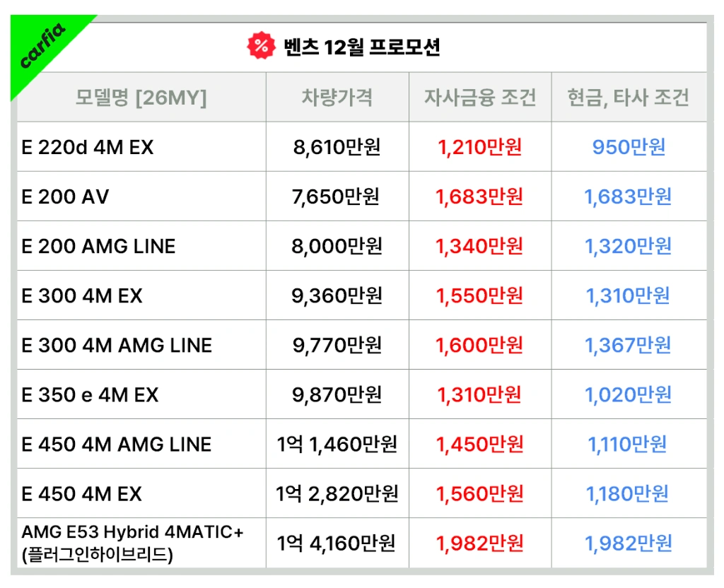Click the red percent discount badge icon
Screen dimensions: 724x588
(x=261, y=45)
